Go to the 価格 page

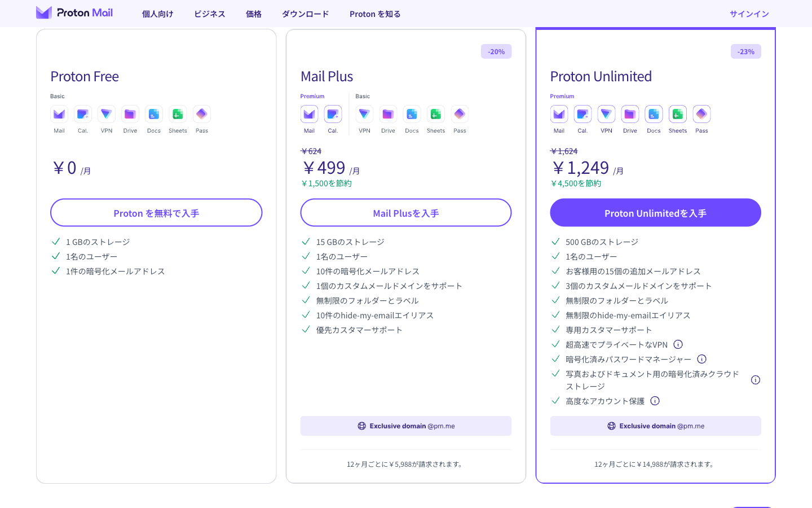(254, 14)
